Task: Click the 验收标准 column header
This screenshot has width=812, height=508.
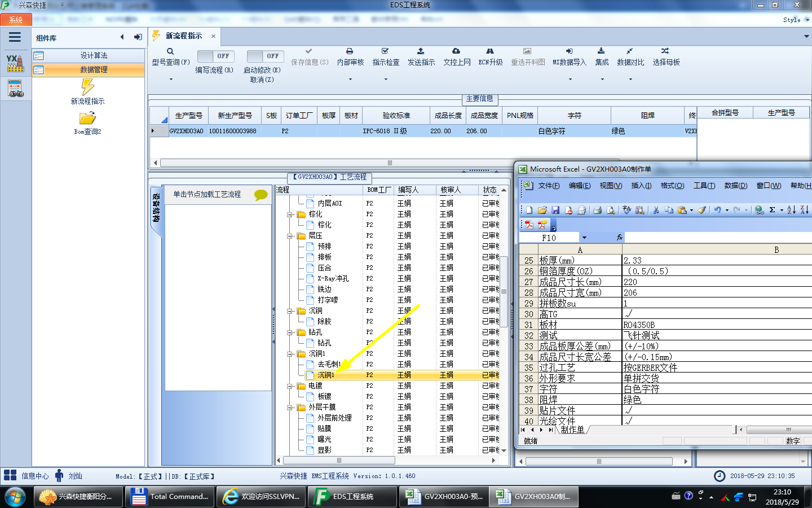Action: point(396,115)
